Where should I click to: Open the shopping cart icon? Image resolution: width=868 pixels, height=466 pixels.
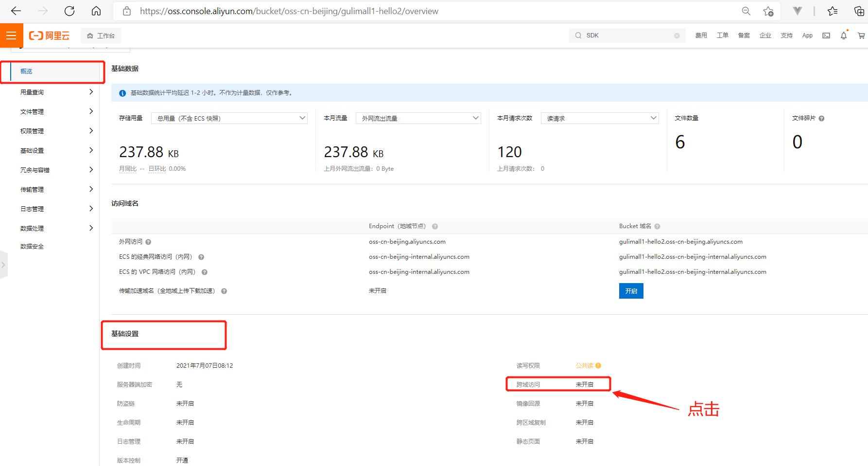861,36
